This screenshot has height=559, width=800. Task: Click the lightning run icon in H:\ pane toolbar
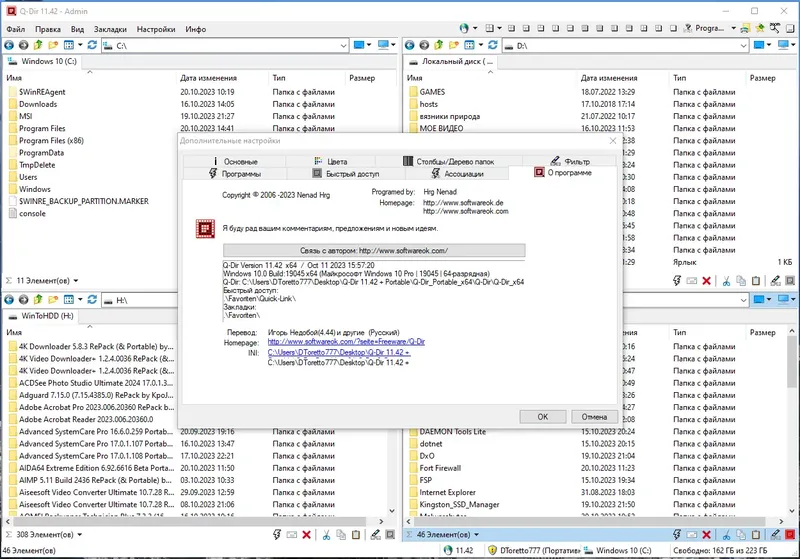(x=277, y=535)
